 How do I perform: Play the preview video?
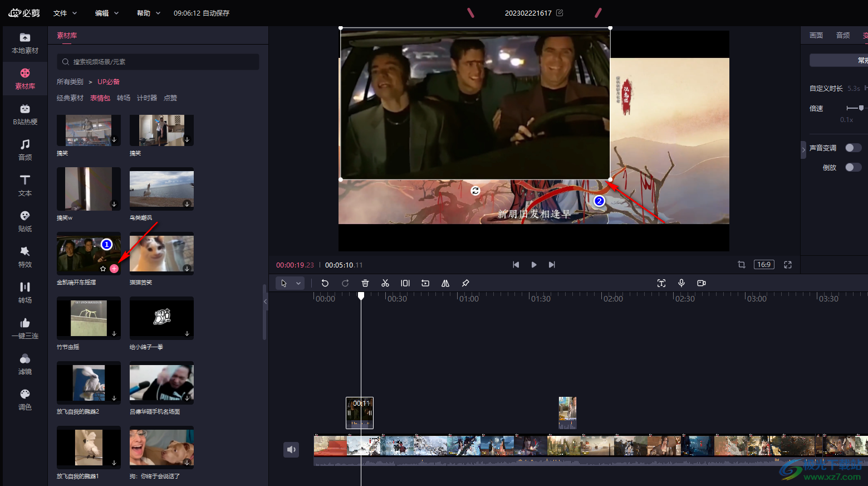point(534,265)
